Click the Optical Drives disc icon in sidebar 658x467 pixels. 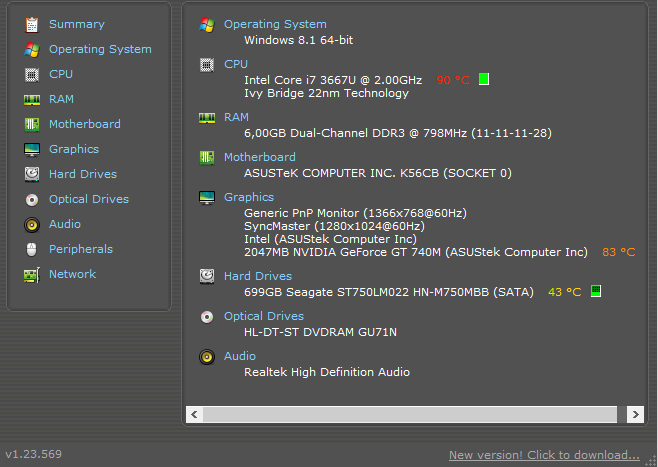[x=32, y=200]
